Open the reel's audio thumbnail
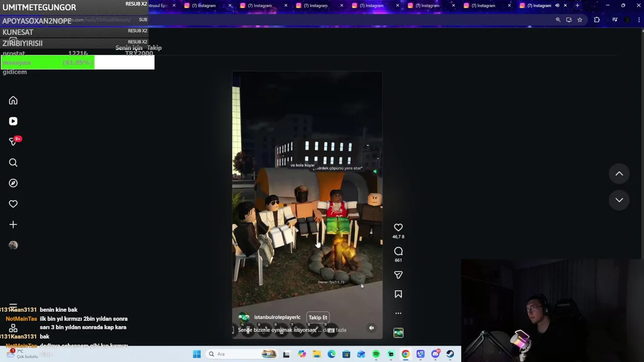The height and width of the screenshot is (362, 644). [x=398, y=332]
